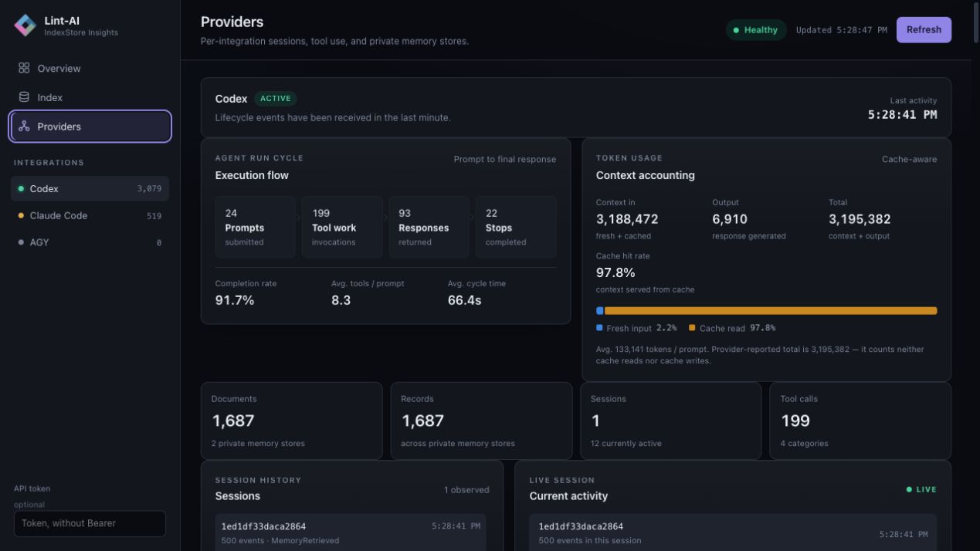Click the orange cache read usage bar
This screenshot has height=551, width=980.
(x=771, y=311)
